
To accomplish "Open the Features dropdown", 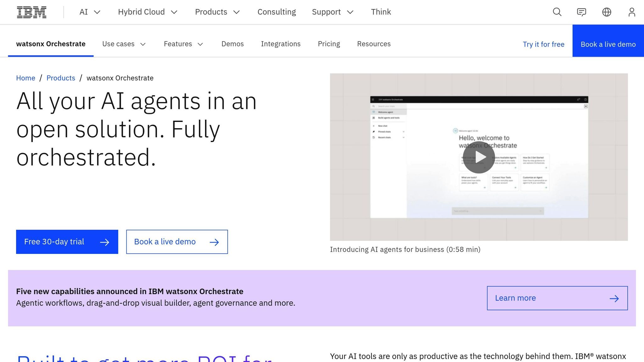I will pos(183,44).
